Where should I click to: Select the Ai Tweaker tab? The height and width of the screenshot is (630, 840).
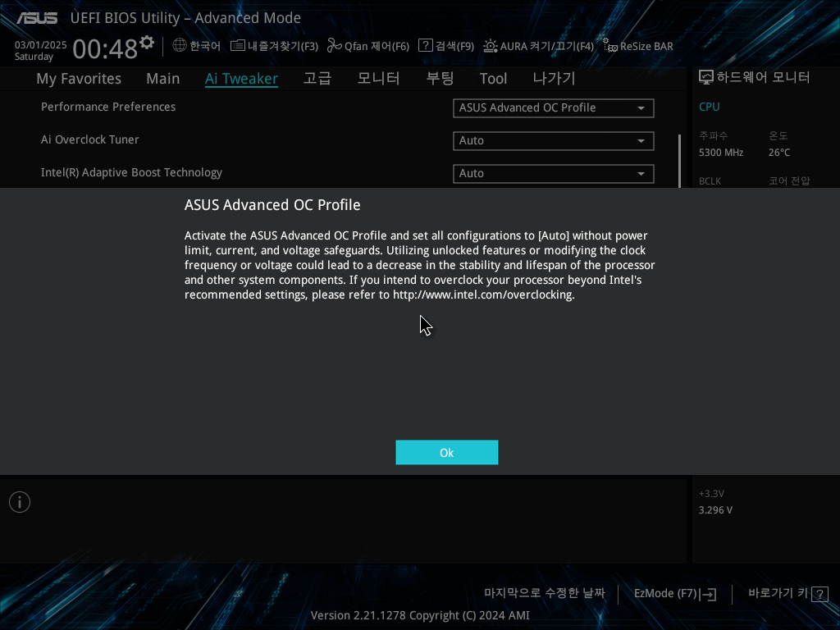pos(241,79)
